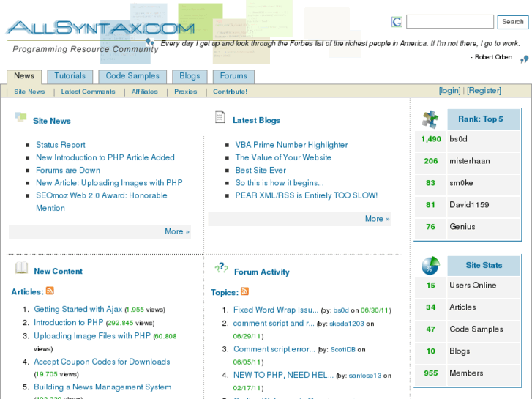The height and width of the screenshot is (399, 532).
Task: Open Fixed Word Wrap Issu... forum topic
Action: (x=276, y=310)
